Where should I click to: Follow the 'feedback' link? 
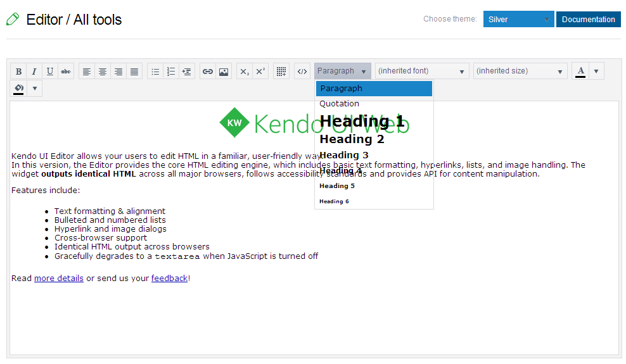point(169,279)
